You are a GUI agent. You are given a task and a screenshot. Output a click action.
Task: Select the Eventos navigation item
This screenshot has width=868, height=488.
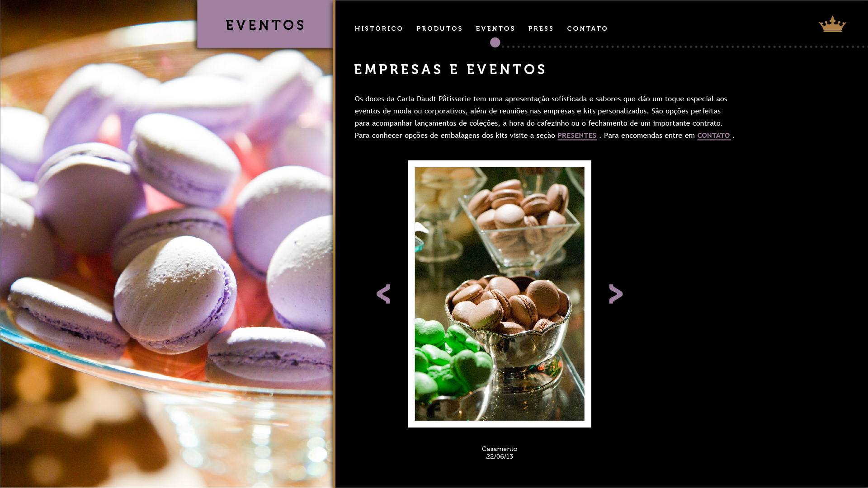coord(495,28)
